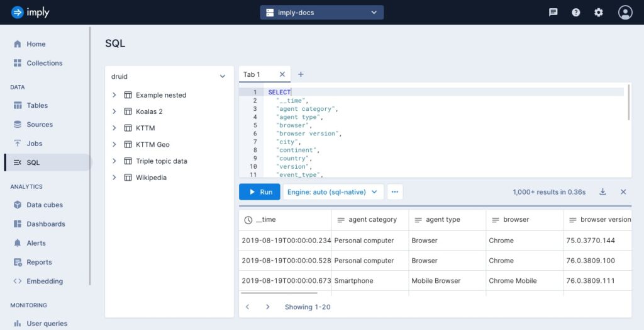This screenshot has height=330, width=644.
Task: Click the Example nested table icon
Action: point(128,95)
